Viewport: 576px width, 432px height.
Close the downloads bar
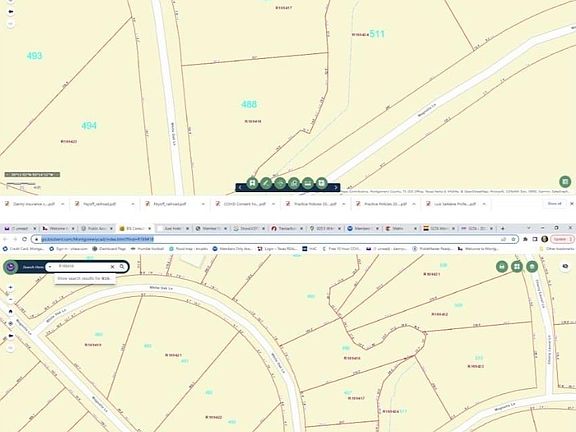pyautogui.click(x=572, y=204)
